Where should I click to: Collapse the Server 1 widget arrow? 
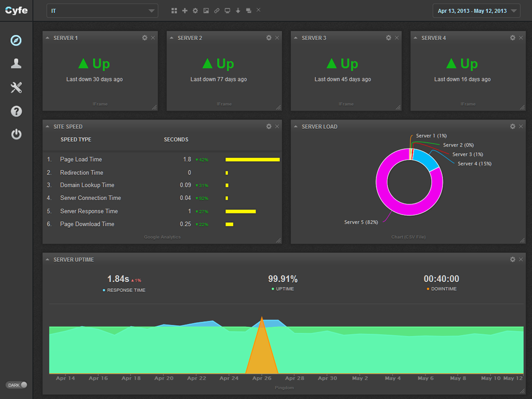(x=48, y=38)
